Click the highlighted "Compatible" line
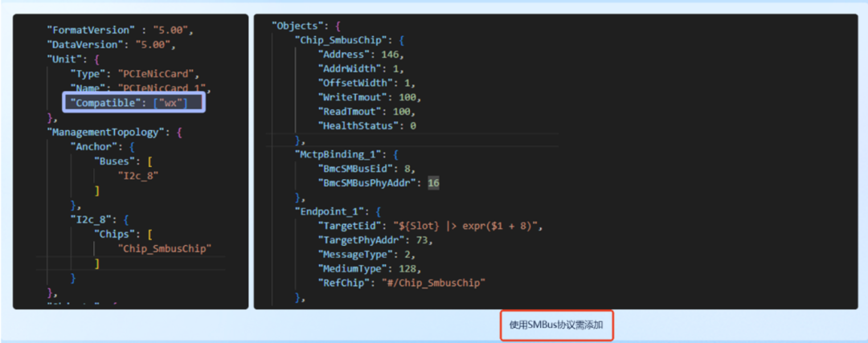 coord(133,102)
